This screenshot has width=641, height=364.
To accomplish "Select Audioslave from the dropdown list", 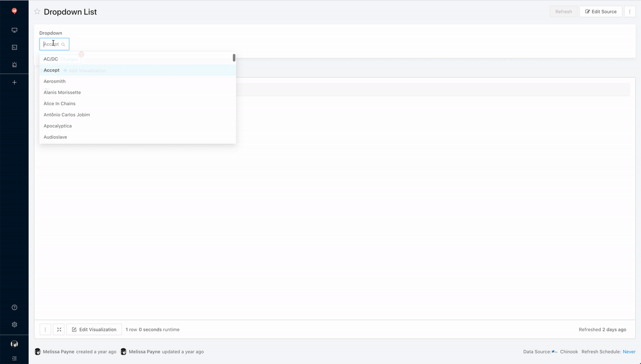I will pos(55,137).
